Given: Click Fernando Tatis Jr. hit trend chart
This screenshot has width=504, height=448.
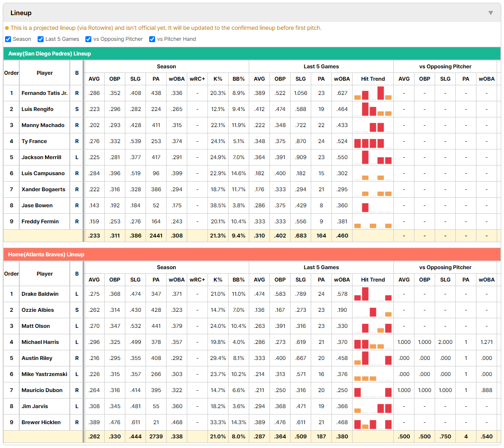Looking at the screenshot, I should pos(373,93).
